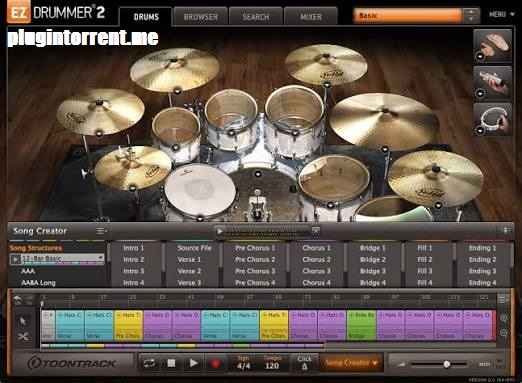This screenshot has height=383, width=522.
Task: Toggle loop playback in the transport
Action: (150, 363)
